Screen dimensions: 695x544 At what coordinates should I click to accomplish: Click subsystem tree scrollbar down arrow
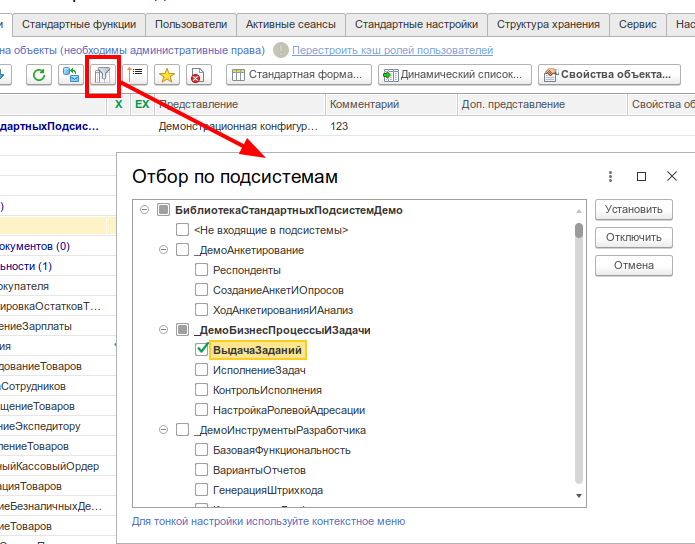point(579,496)
